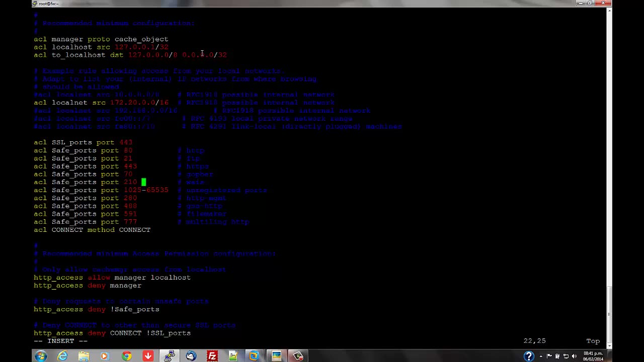This screenshot has height=362, width=644.
Task: Open the clock showing 08:41 p.m.
Action: pos(593,356)
